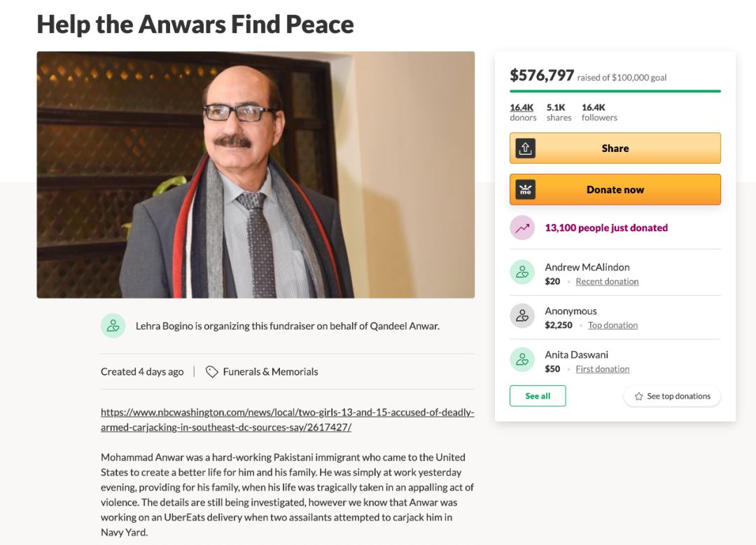This screenshot has height=545, width=756.
Task: Follow the First donation link
Action: 602,369
